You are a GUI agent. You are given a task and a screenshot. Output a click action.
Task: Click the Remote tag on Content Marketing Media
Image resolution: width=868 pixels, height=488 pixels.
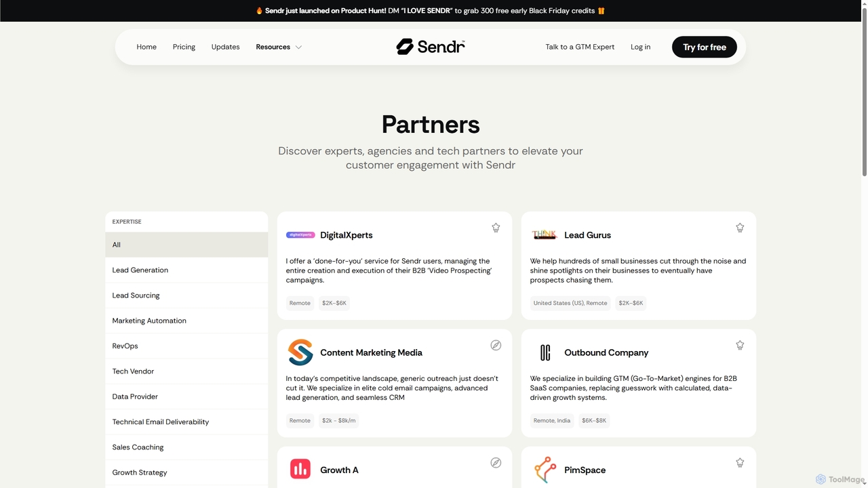tap(300, 420)
